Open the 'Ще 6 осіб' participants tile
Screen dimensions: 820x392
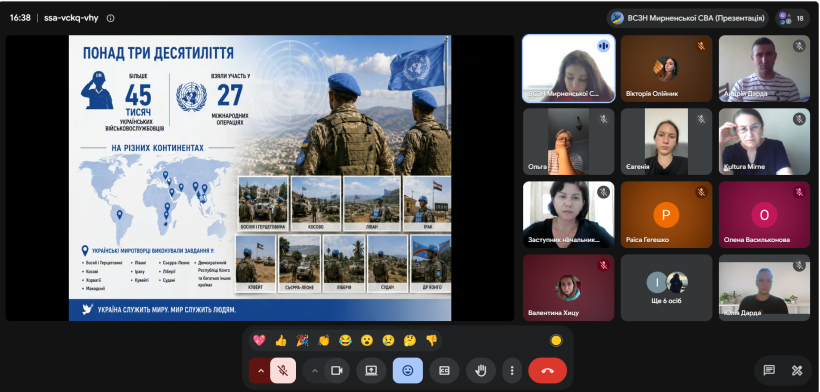click(x=666, y=287)
